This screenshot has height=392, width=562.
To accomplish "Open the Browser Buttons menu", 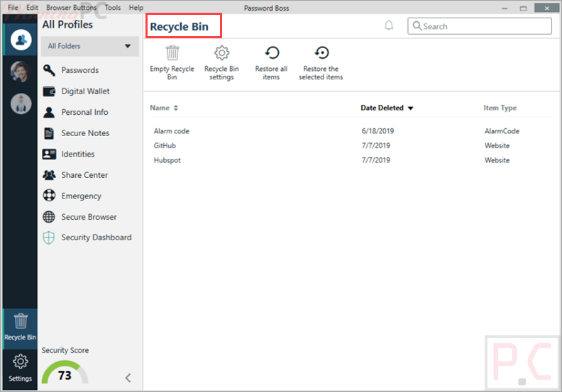I will click(x=72, y=8).
